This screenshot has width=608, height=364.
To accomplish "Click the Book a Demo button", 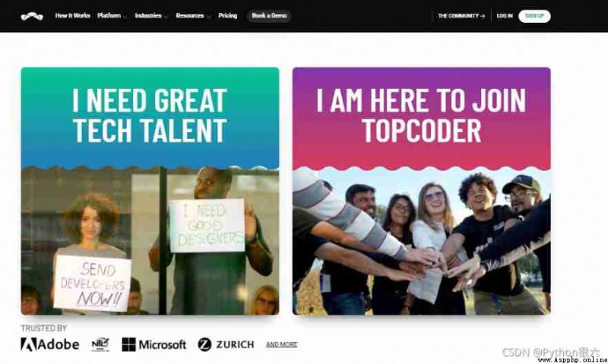I will click(269, 16).
